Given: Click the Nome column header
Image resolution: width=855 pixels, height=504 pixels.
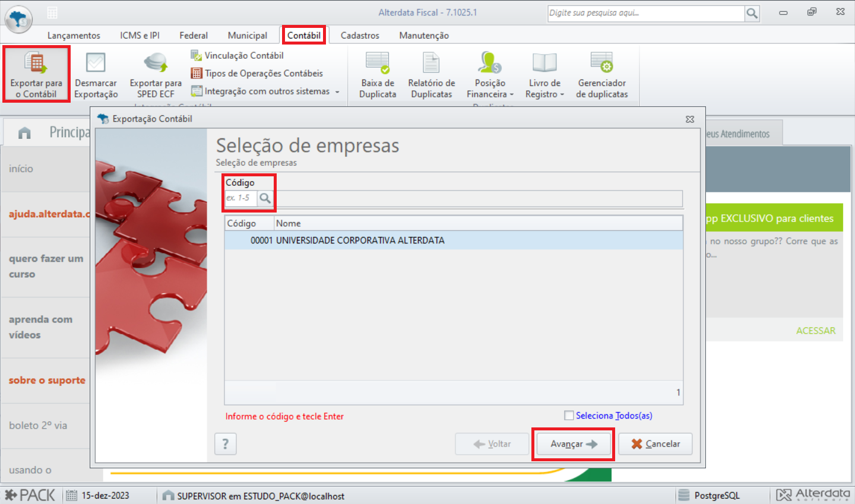Looking at the screenshot, I should (478, 223).
